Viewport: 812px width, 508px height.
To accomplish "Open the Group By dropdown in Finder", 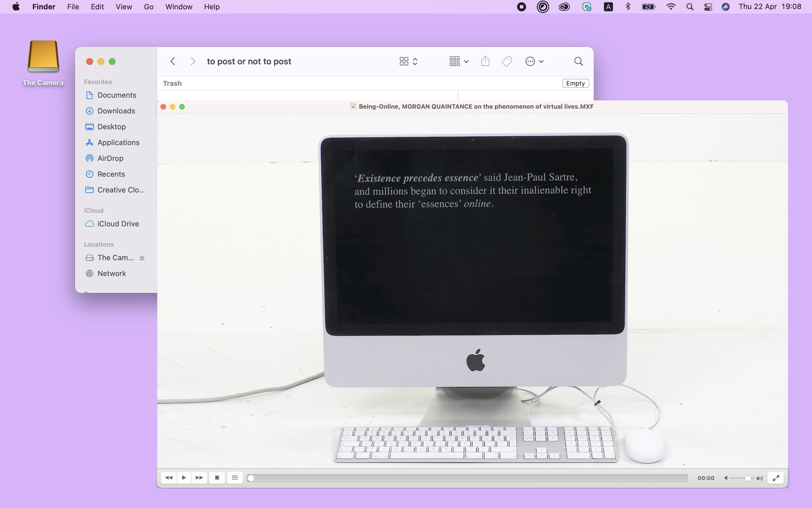I will 459,62.
